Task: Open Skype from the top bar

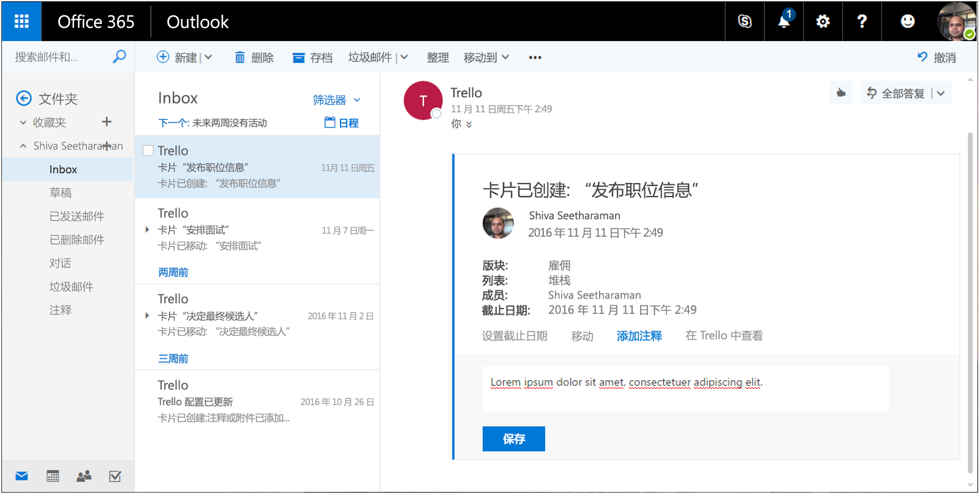Action: [x=745, y=21]
